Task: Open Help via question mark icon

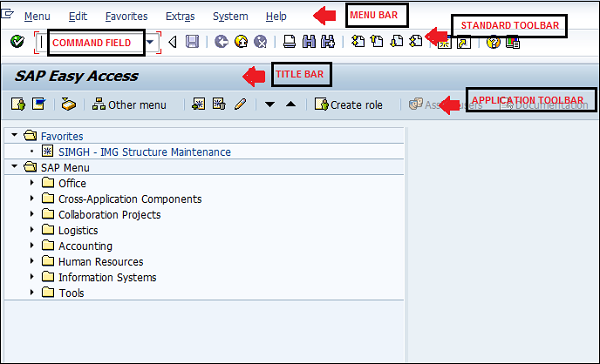Action: (x=493, y=42)
